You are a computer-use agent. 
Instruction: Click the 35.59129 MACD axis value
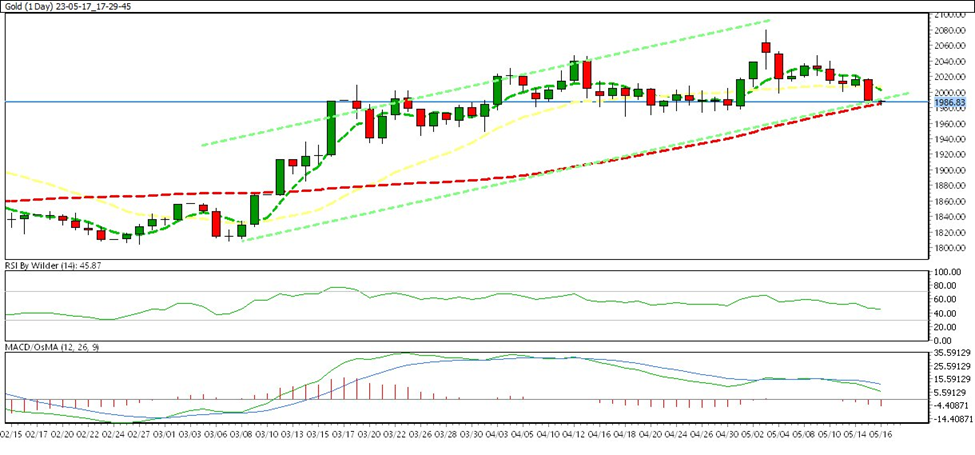(x=951, y=352)
